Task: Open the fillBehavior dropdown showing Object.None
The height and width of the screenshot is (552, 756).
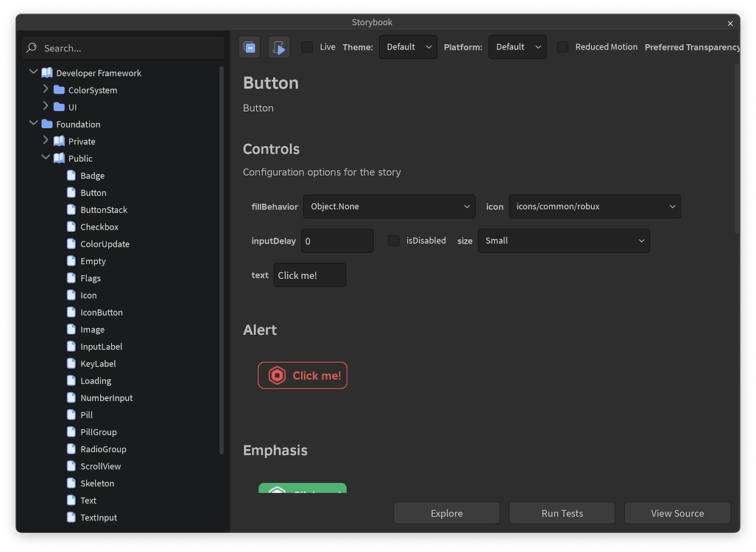Action: pyautogui.click(x=389, y=206)
